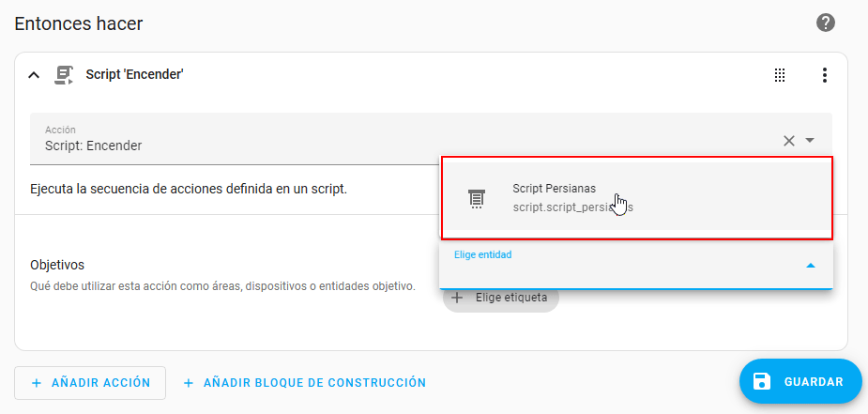Open the three-dot action options menu
Image resolution: width=868 pixels, height=414 pixels.
click(825, 75)
